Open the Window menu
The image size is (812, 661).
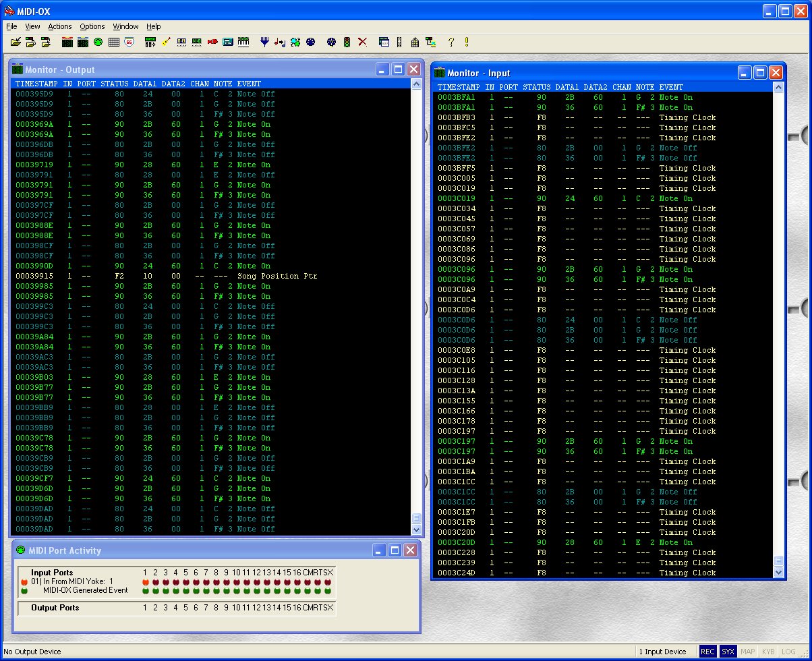pos(126,26)
